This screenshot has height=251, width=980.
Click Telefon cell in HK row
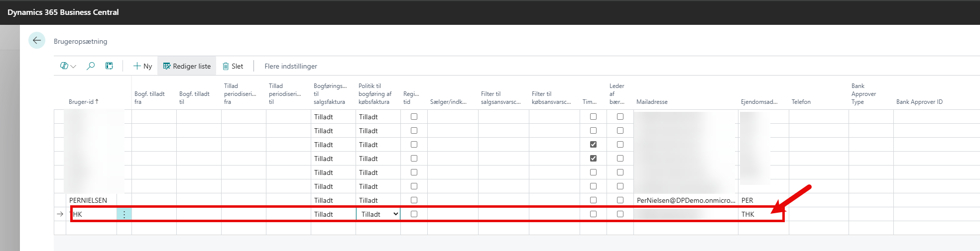(818, 214)
